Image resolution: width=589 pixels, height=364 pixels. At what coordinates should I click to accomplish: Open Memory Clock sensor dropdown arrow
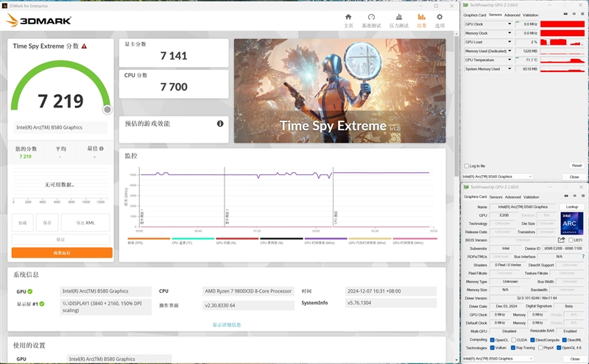click(509, 33)
